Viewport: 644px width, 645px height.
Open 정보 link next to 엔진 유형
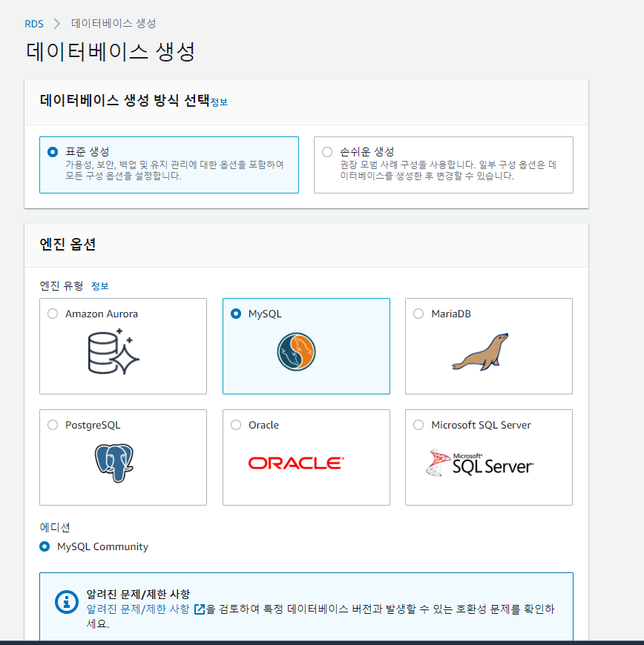[x=99, y=286]
